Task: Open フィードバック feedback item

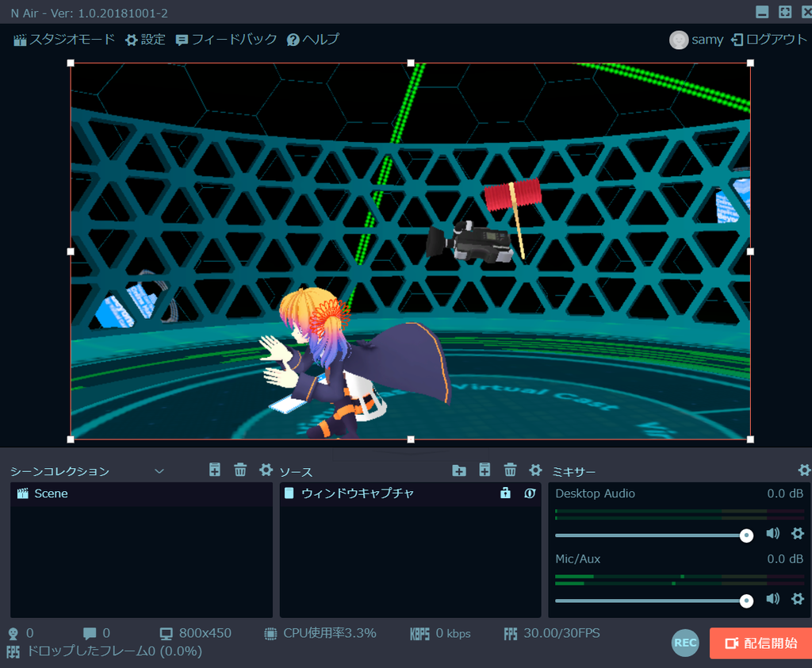Action: pos(226,40)
